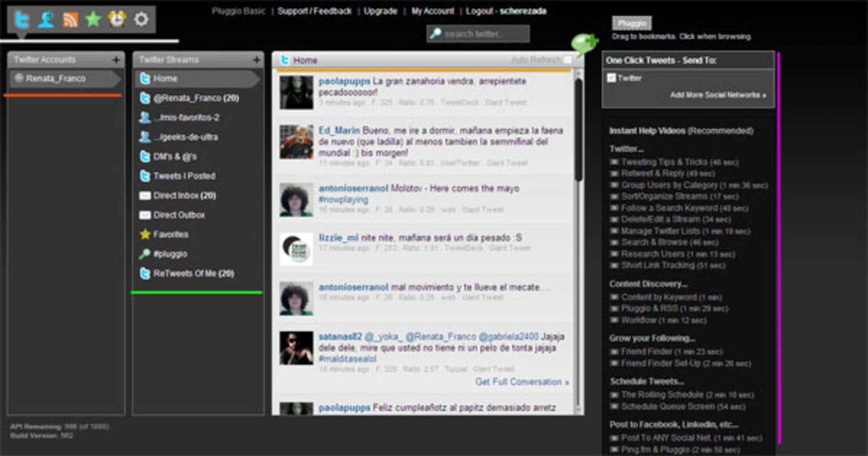The image size is (868, 456).
Task: Open Support / Feedback
Action: [x=314, y=11]
